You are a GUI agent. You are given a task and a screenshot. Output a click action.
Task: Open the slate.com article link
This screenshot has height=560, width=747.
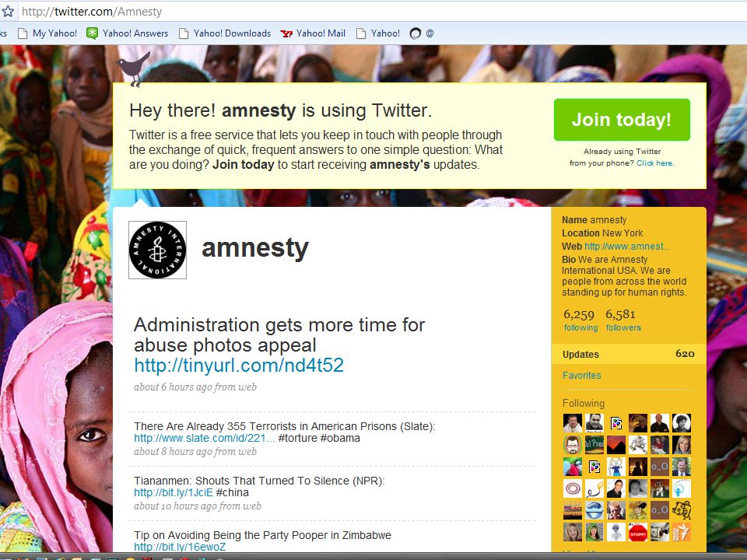[205, 438]
